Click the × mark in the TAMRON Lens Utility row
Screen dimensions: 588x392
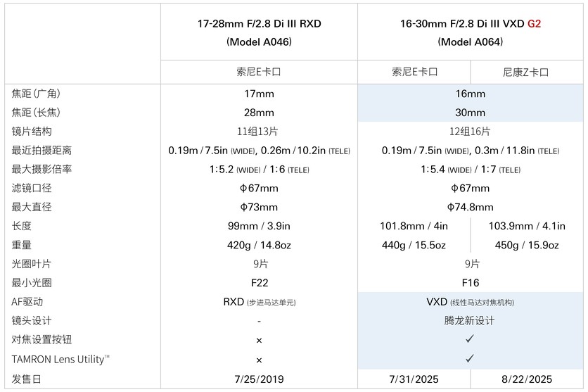point(259,359)
